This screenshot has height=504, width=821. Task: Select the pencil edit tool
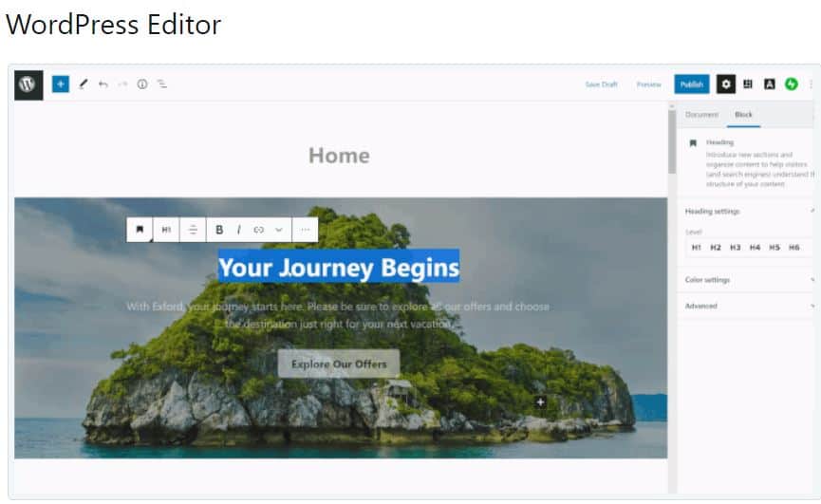[84, 84]
